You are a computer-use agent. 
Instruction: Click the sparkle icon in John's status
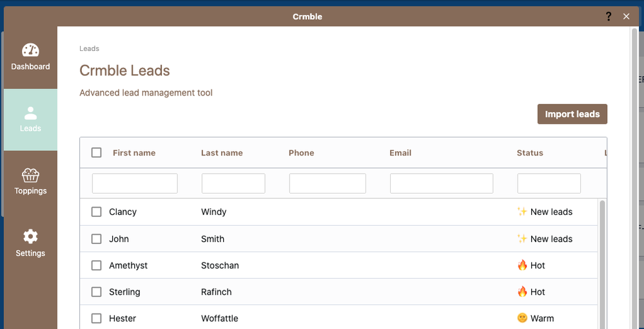(x=522, y=239)
